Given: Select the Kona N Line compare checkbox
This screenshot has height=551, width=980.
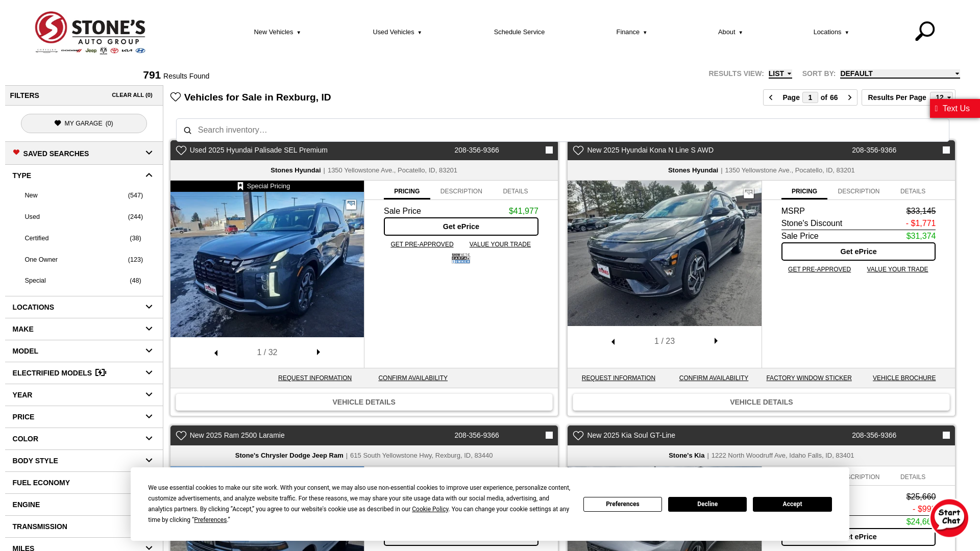Looking at the screenshot, I should point(946,151).
